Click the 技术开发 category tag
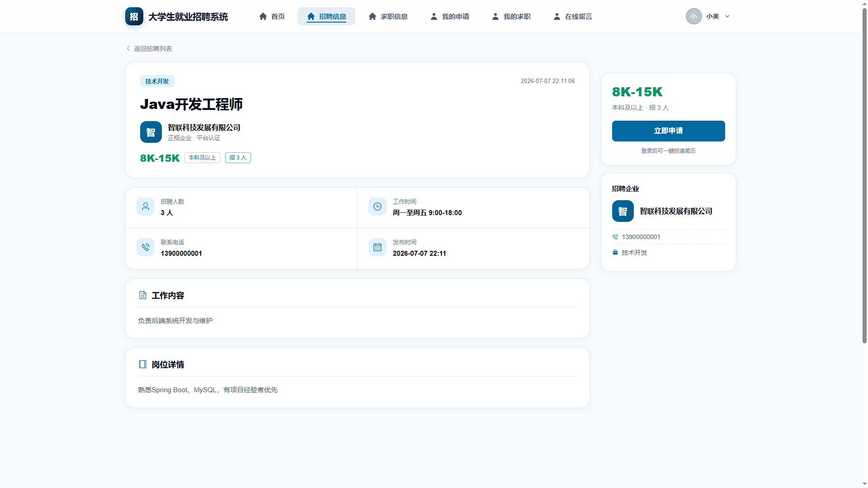This screenshot has height=488, width=868. pos(157,81)
